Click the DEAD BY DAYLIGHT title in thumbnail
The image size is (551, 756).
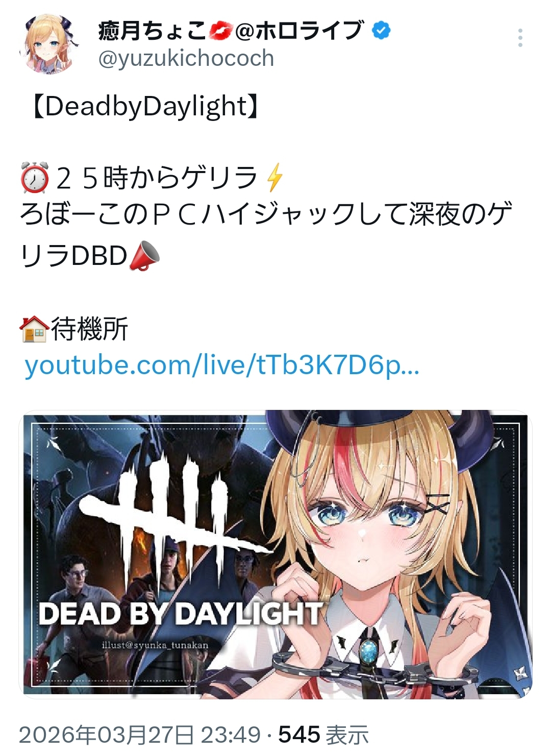click(181, 614)
